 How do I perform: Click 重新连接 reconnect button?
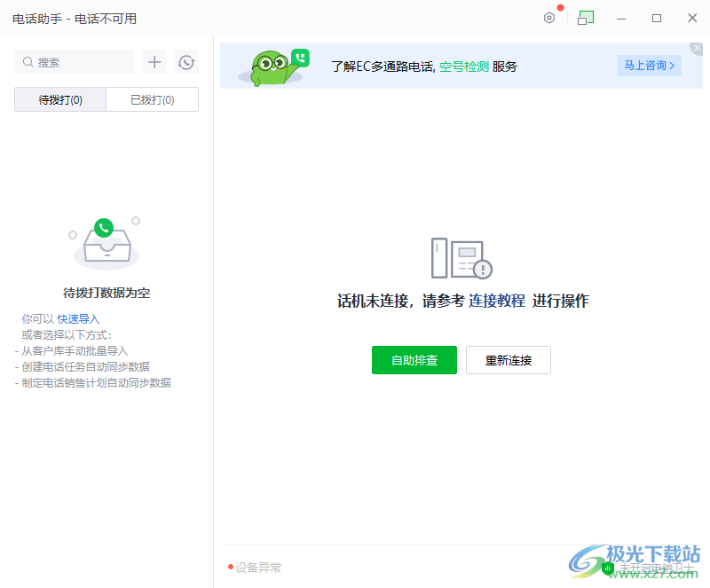[x=509, y=360]
